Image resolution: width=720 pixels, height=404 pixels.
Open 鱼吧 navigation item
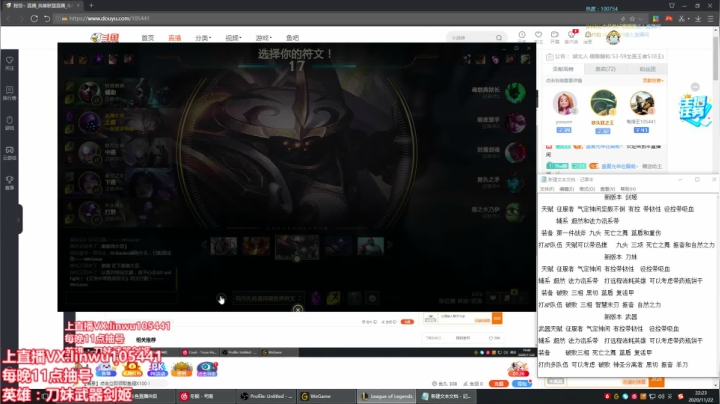coord(292,38)
